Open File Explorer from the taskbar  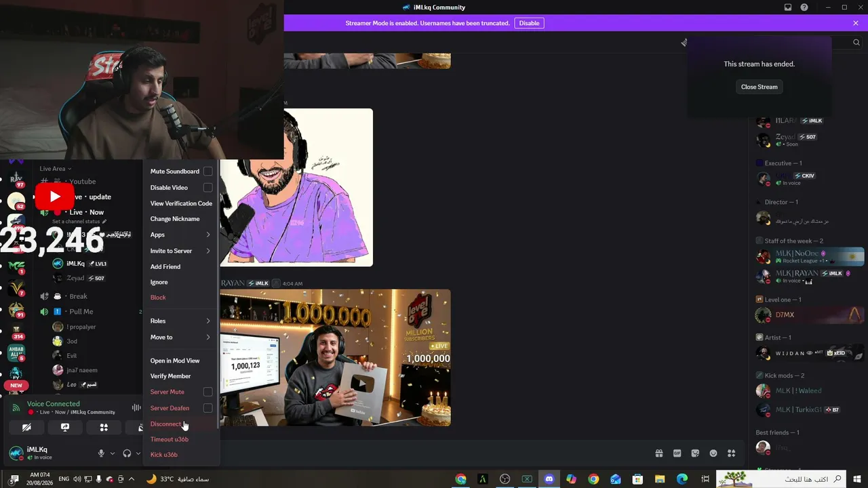[x=659, y=479]
